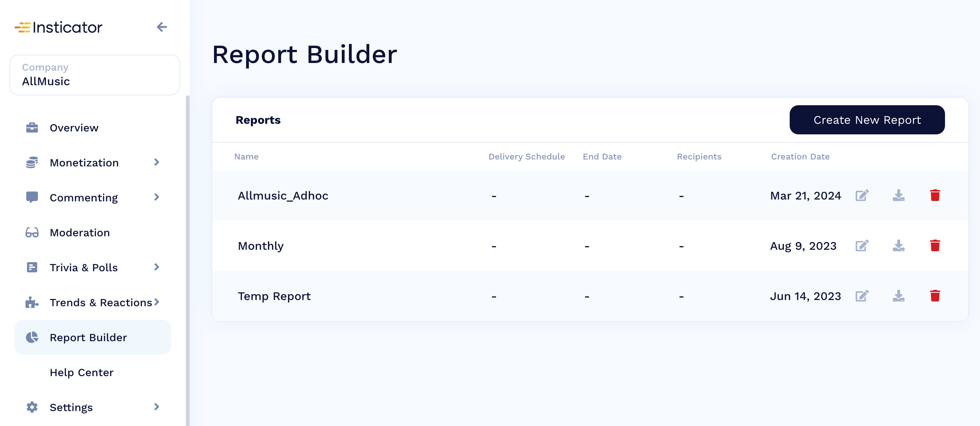
Task: Click the Help Center link
Action: point(81,372)
